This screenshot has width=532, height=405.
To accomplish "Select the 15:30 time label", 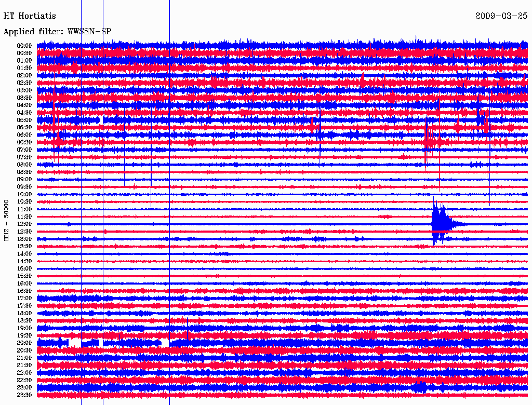I will pyautogui.click(x=24, y=276).
